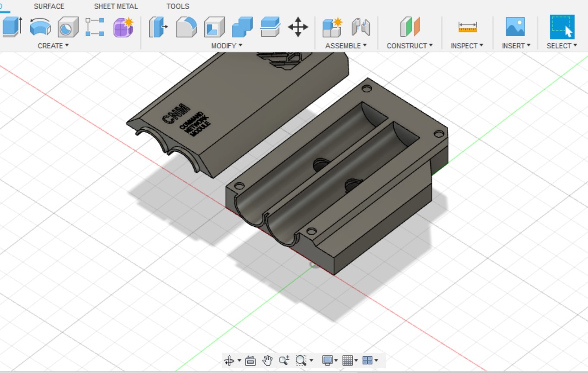Click the Split Body icon in MODIFY
588x373 pixels.
tap(270, 27)
